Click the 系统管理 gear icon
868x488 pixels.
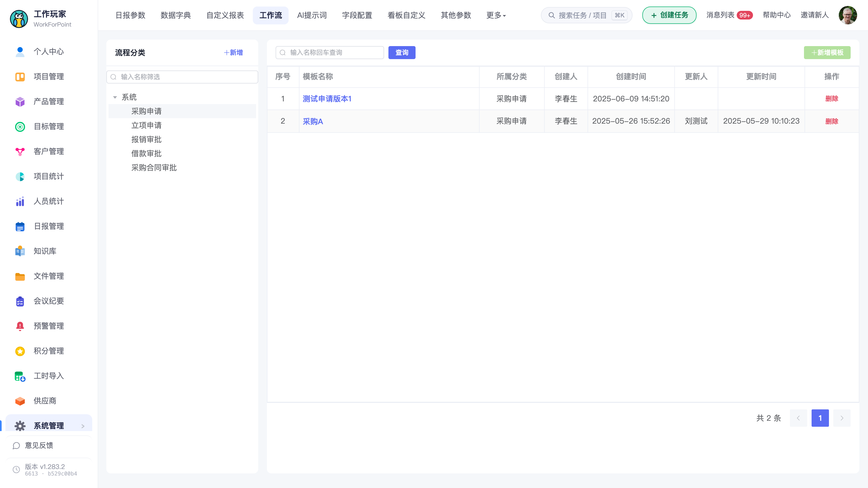[x=20, y=426]
